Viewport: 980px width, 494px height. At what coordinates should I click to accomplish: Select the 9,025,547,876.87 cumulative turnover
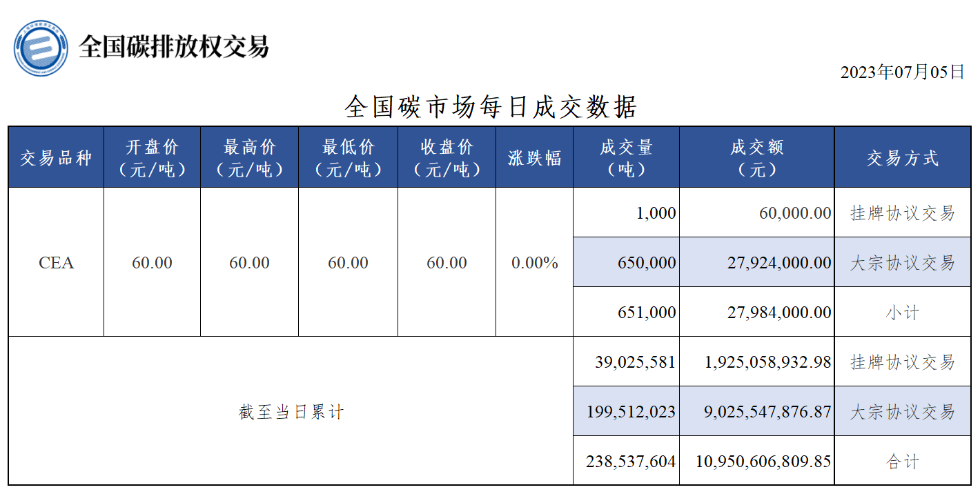tap(757, 412)
